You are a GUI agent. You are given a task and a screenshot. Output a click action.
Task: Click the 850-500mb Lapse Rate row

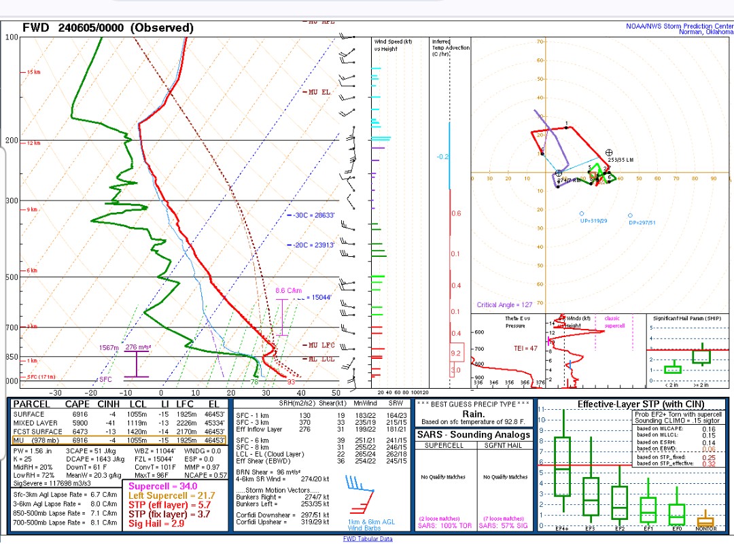65,513
